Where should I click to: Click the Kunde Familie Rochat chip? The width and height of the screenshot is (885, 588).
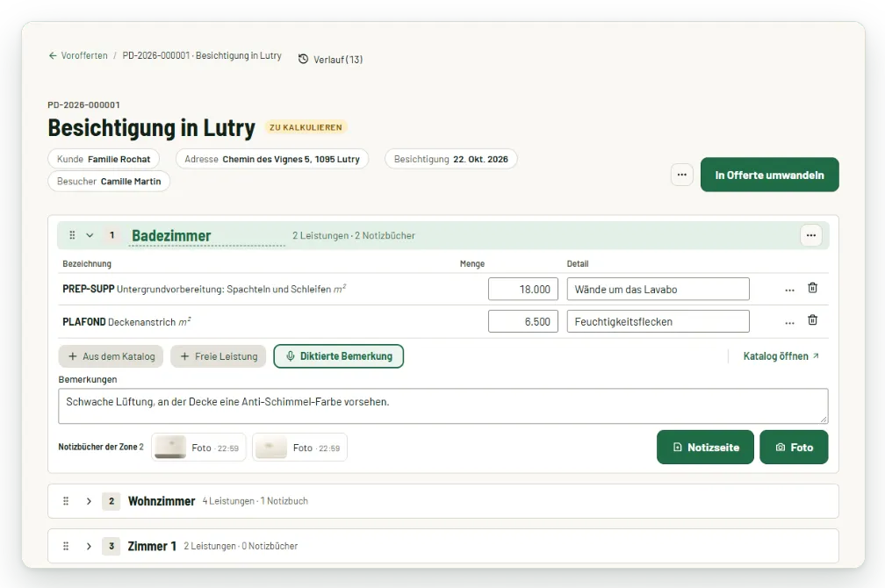(104, 159)
